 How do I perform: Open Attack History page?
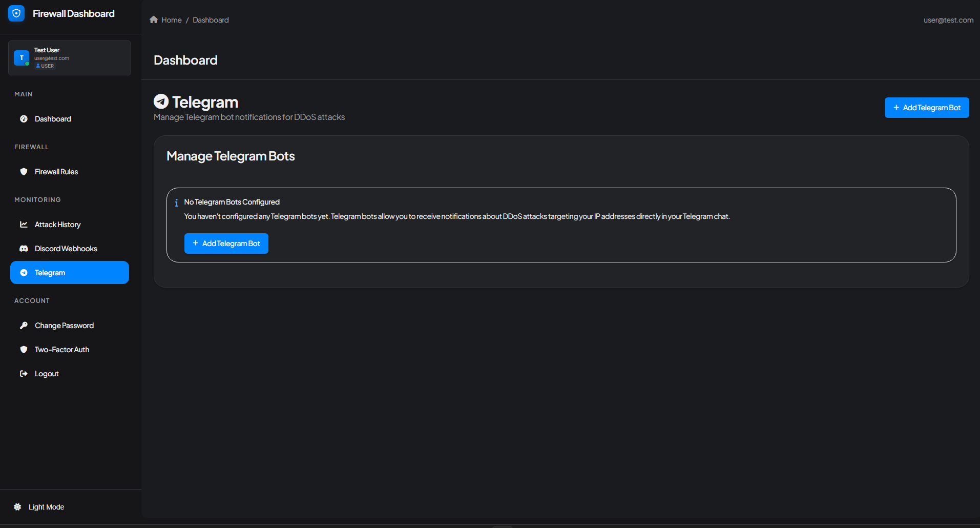[70, 225]
